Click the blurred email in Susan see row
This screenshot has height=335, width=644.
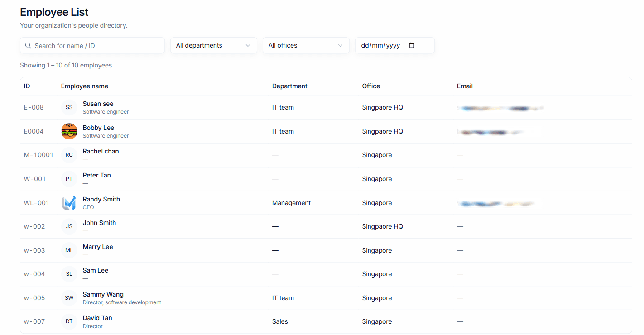[500, 108]
